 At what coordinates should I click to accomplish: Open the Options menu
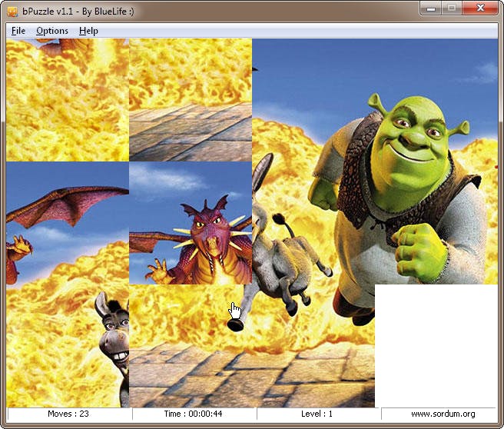point(52,31)
